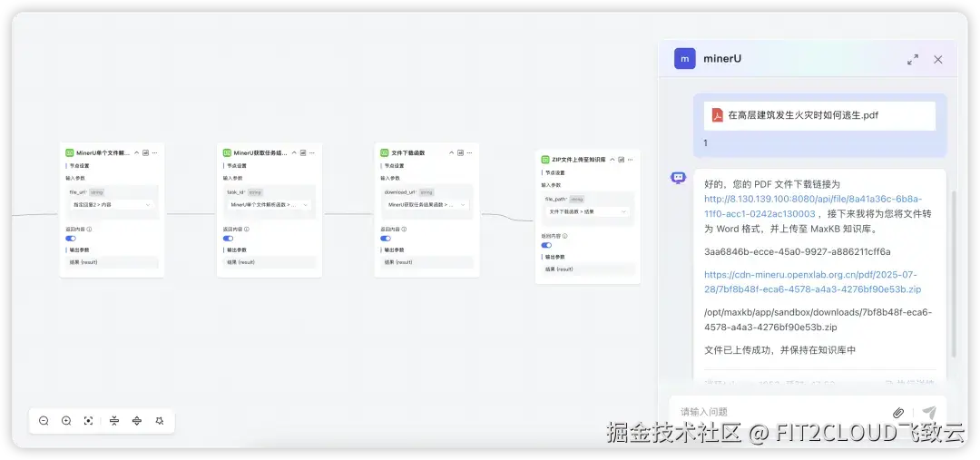Viewport: 980px width, 460px height.
Task: Collapse all nodes icon in canvas toolbar
Action: coord(114,421)
